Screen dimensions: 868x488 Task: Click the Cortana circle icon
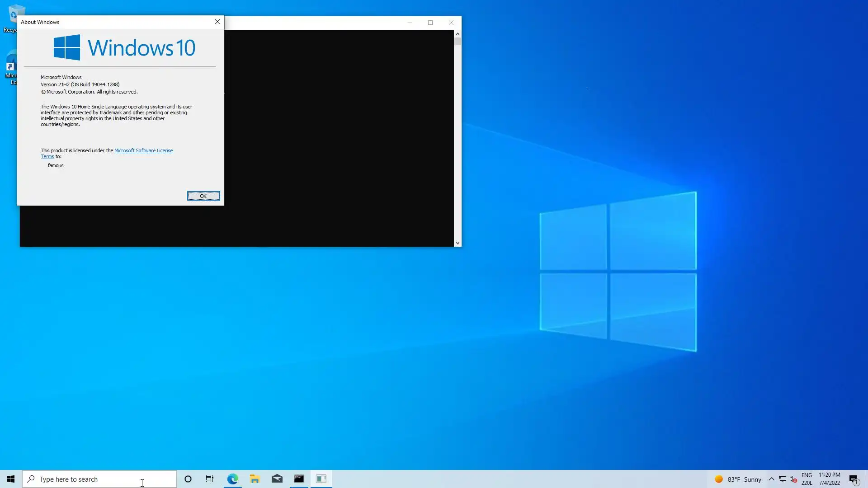(x=188, y=479)
